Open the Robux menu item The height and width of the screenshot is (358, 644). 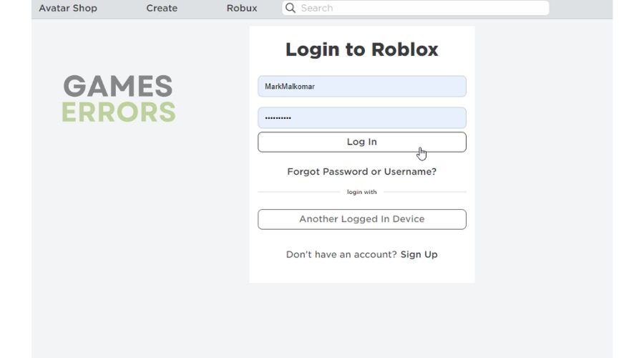[242, 8]
